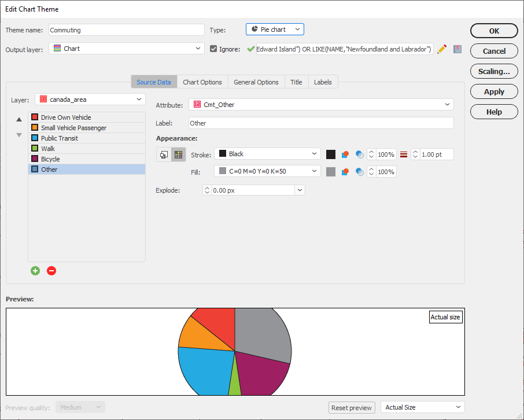Open the Stroke color Black dropdown

coord(267,154)
